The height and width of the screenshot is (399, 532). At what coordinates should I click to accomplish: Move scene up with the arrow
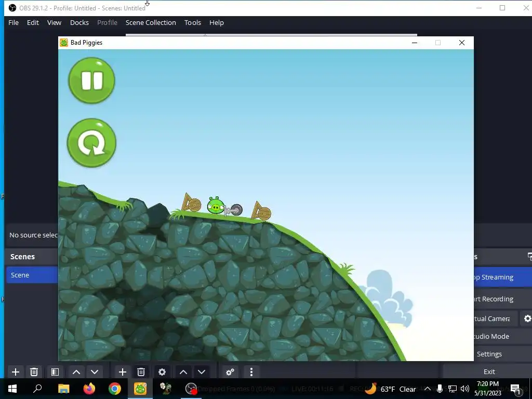tap(76, 372)
